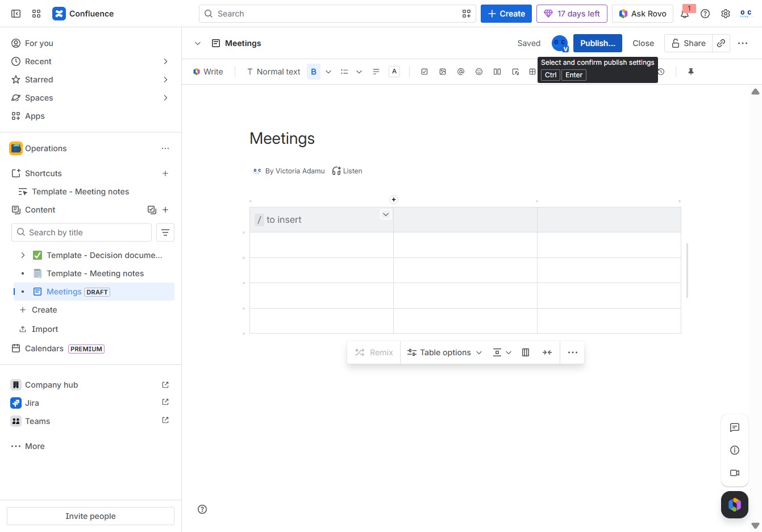Collapse the left sidebar panel icon
762x532 pixels.
tap(16, 14)
